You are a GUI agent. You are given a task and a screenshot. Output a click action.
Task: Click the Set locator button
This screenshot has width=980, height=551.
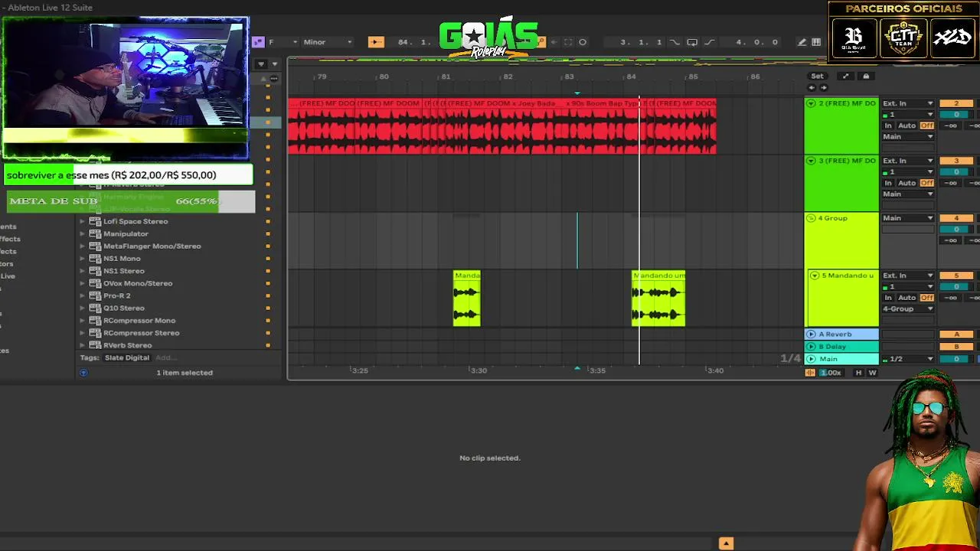click(x=817, y=76)
